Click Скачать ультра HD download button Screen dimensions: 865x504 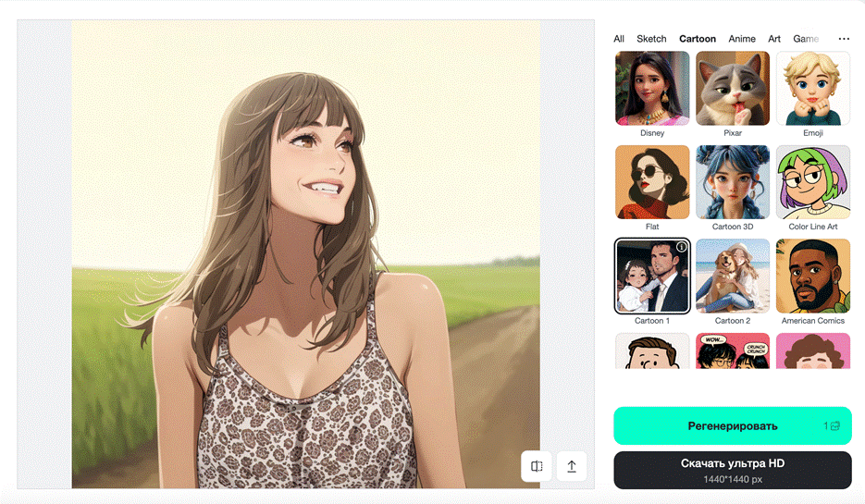pos(732,470)
